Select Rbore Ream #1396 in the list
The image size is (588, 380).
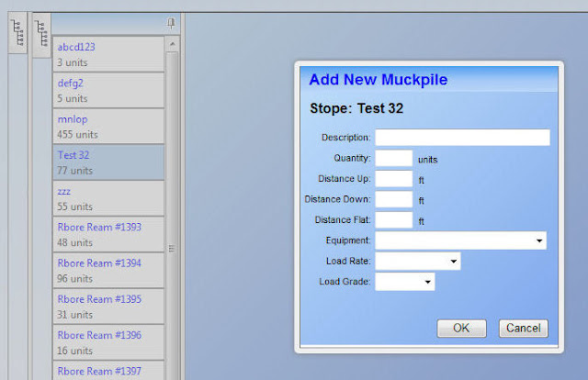pyautogui.click(x=108, y=342)
